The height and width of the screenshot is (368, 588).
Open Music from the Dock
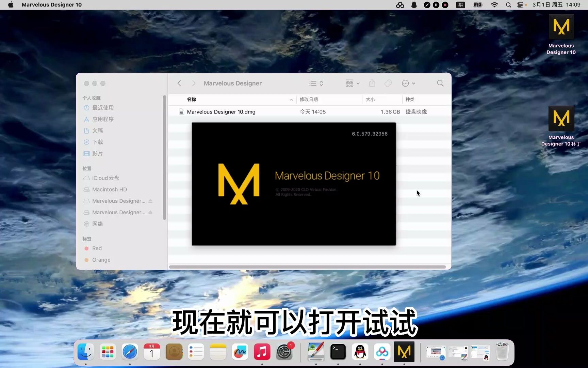[x=262, y=352]
